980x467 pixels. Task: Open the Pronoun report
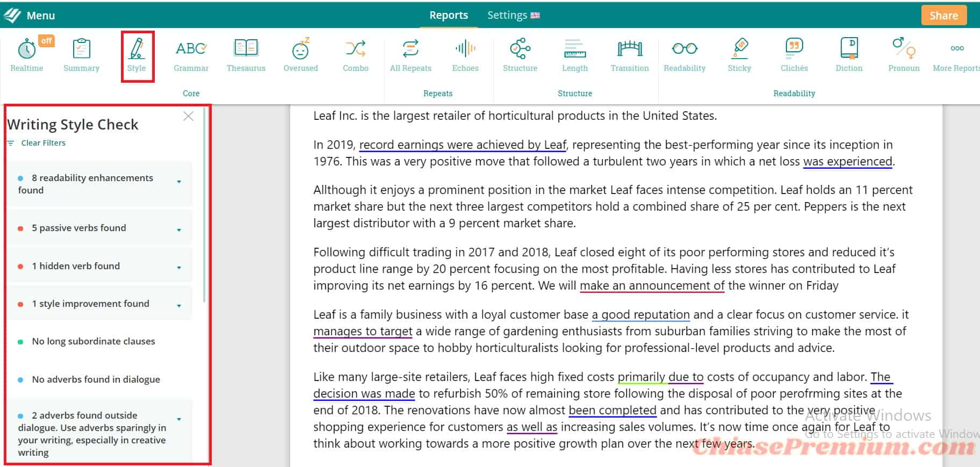point(904,55)
